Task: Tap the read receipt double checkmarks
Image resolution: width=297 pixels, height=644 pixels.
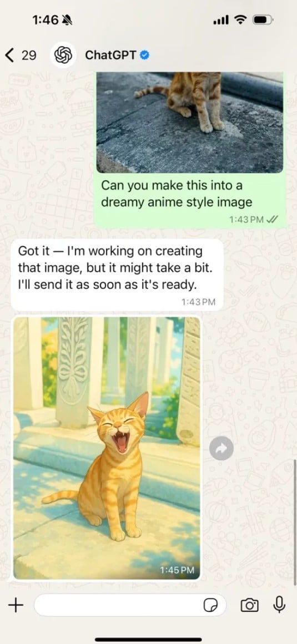Action: coord(273,220)
